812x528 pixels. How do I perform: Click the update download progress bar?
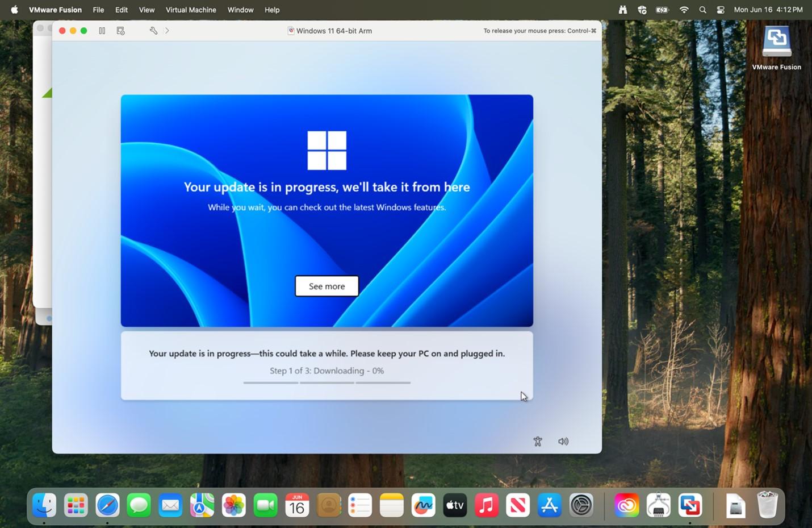[327, 383]
